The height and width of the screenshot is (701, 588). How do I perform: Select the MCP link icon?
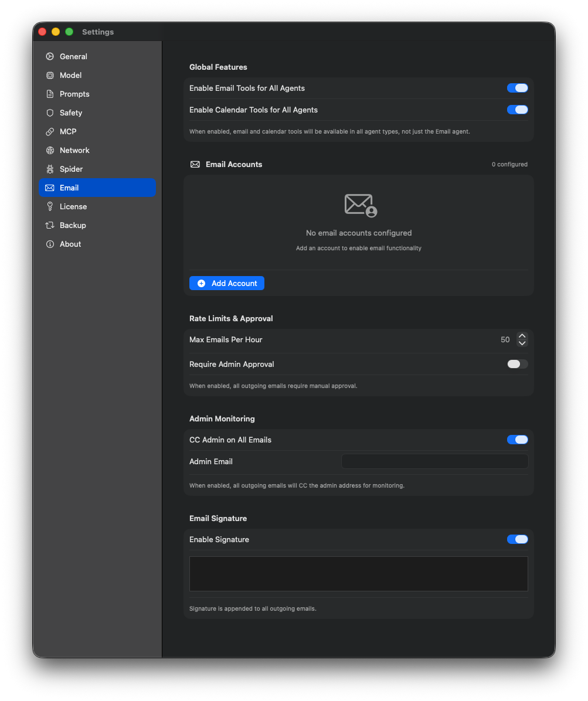click(x=50, y=131)
